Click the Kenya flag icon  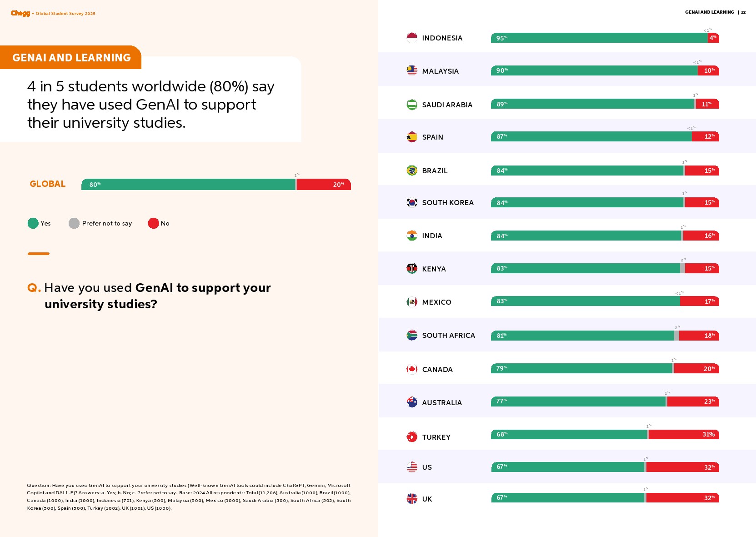[x=411, y=269]
